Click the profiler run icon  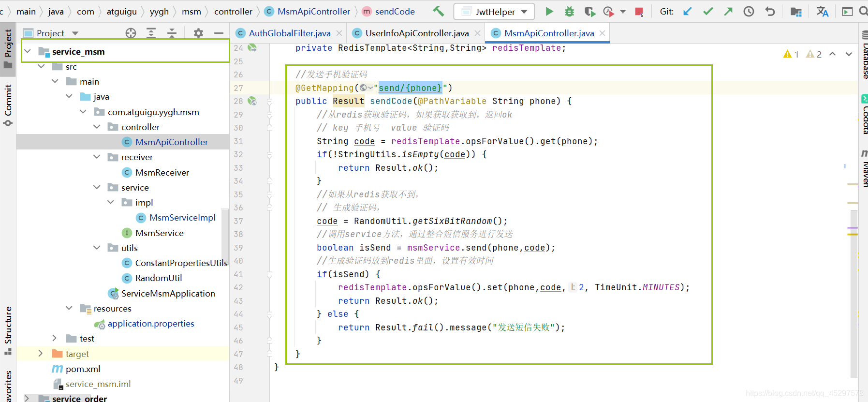pos(609,11)
